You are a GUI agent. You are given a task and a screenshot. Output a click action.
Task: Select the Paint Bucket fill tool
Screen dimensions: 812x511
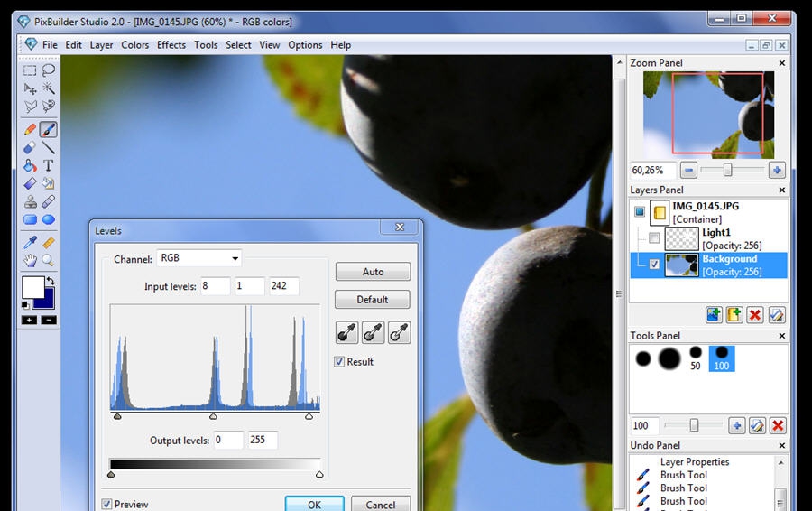pos(30,166)
